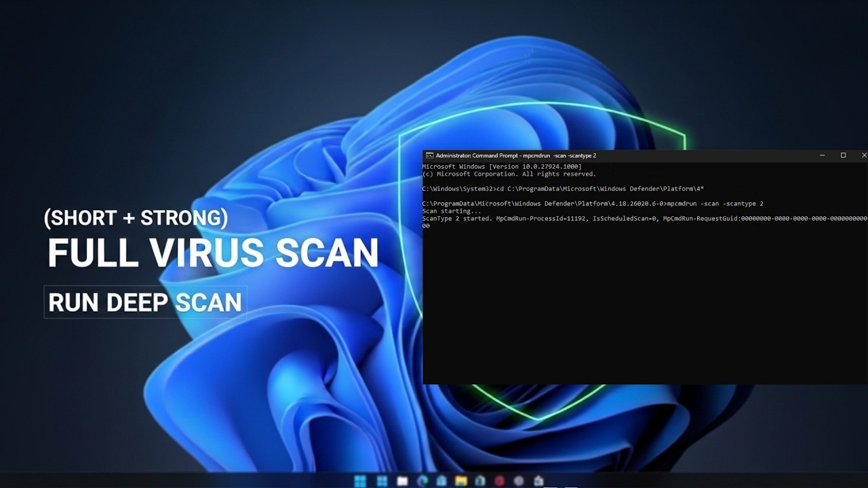Click the gray circular taskbar icon
The image size is (868, 488).
point(519,481)
